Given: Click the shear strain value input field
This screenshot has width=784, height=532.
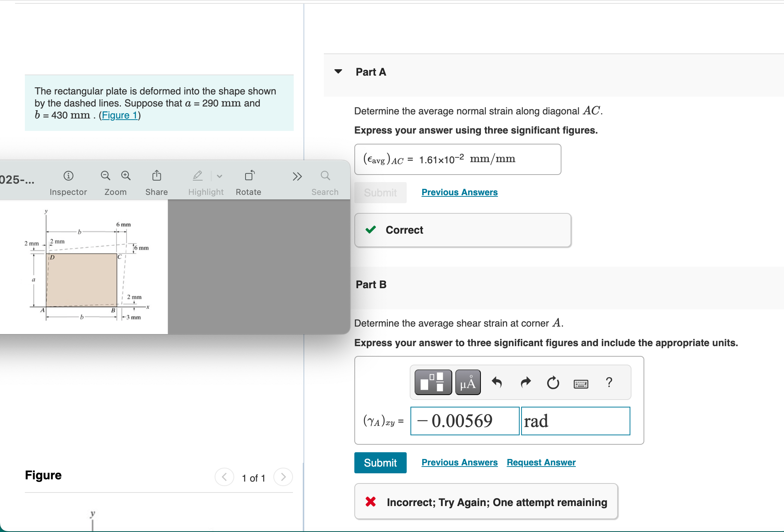Looking at the screenshot, I should pyautogui.click(x=465, y=421).
